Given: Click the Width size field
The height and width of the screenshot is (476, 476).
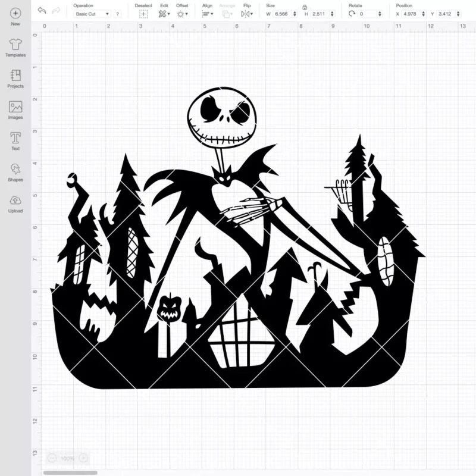Looking at the screenshot, I should point(282,14).
